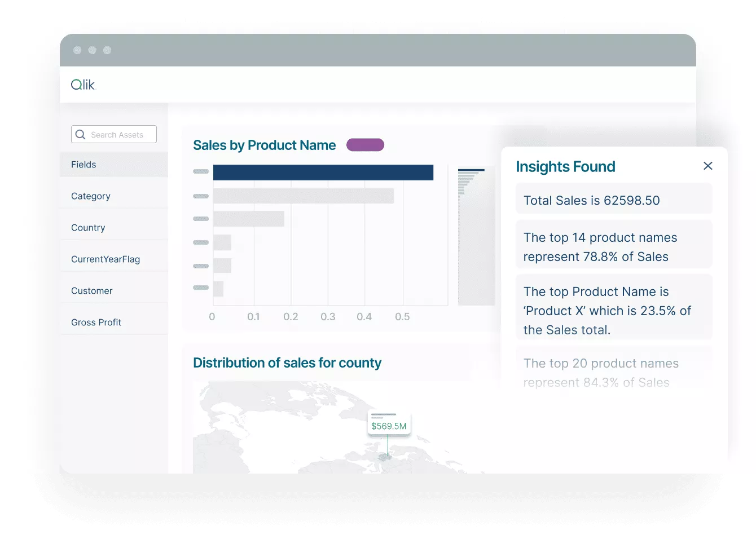Select the CurrentYearFlag field
Image resolution: width=756 pixels, height=548 pixels.
point(106,259)
